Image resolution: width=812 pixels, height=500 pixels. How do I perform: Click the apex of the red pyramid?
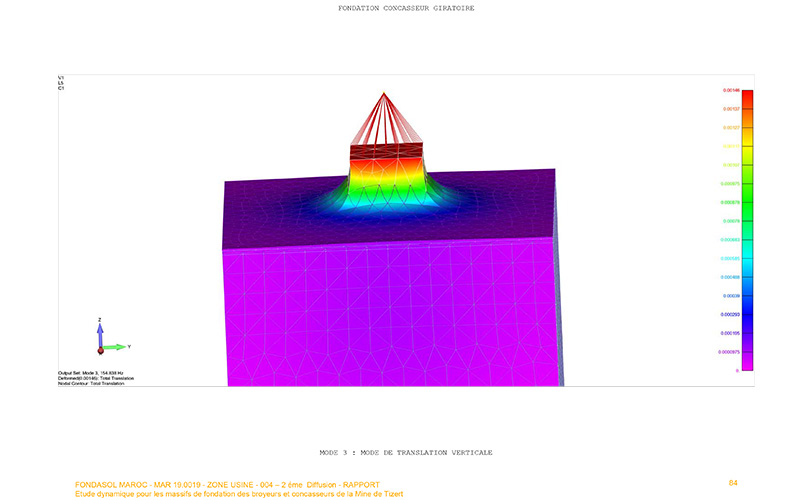click(384, 94)
